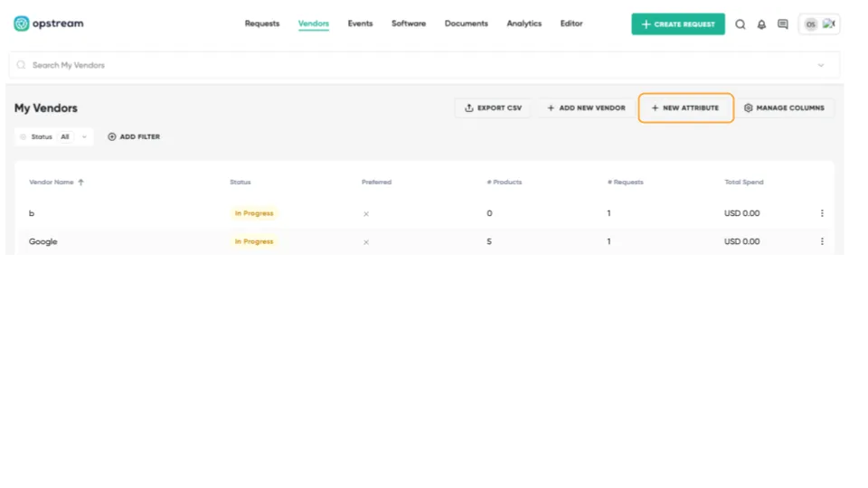This screenshot has height=488, width=868.
Task: Expand the search bar chevron
Action: (x=821, y=65)
